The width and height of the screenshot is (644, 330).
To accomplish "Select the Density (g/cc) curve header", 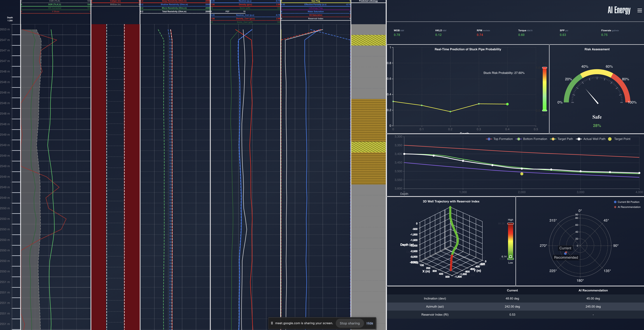I will coord(245,5).
